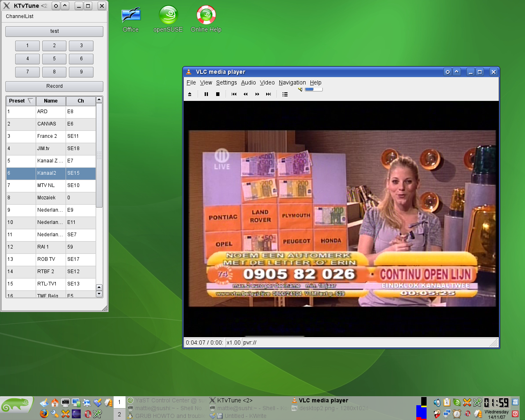Skip to next track in VLC

coord(269,94)
